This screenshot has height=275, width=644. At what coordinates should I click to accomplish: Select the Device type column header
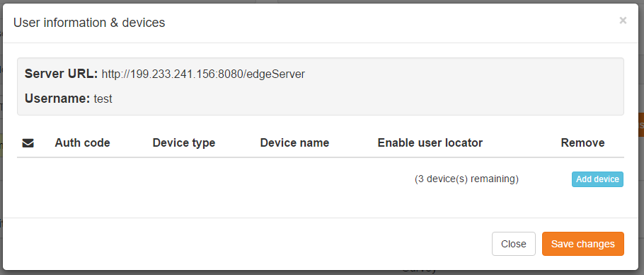coord(183,142)
